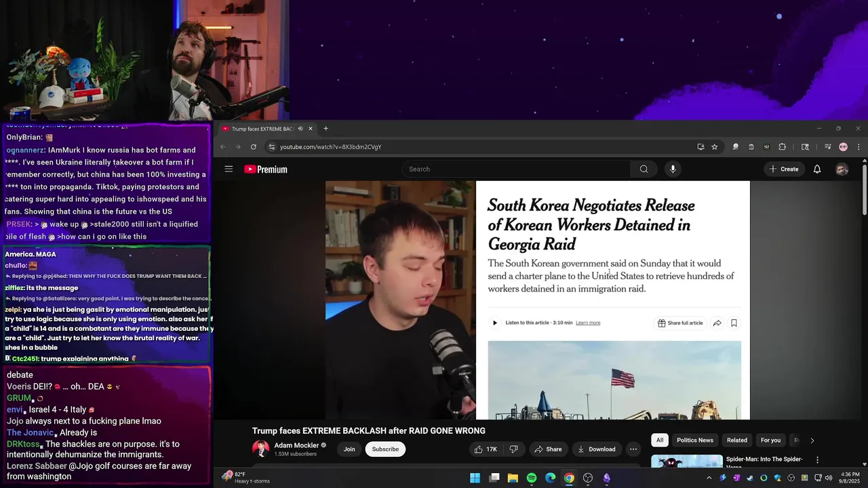
Task: Open Windows Start menu
Action: click(x=475, y=478)
